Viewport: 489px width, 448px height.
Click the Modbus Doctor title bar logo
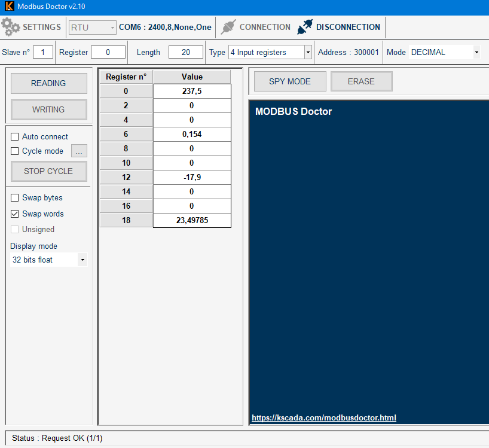pos(9,6)
